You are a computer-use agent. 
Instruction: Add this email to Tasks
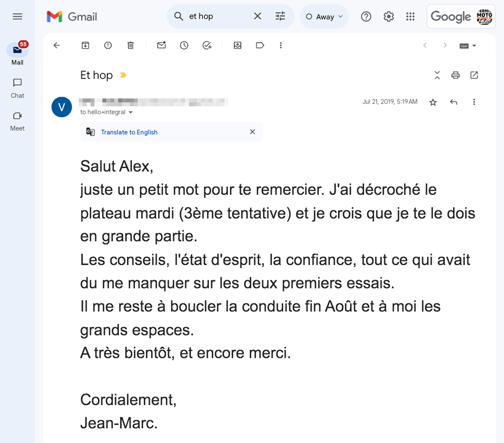(x=207, y=45)
